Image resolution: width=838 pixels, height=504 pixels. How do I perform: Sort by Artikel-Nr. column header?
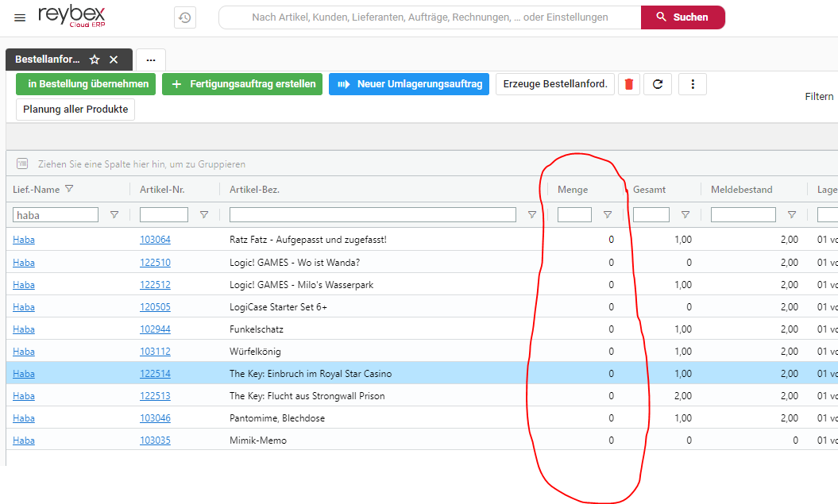pyautogui.click(x=163, y=190)
